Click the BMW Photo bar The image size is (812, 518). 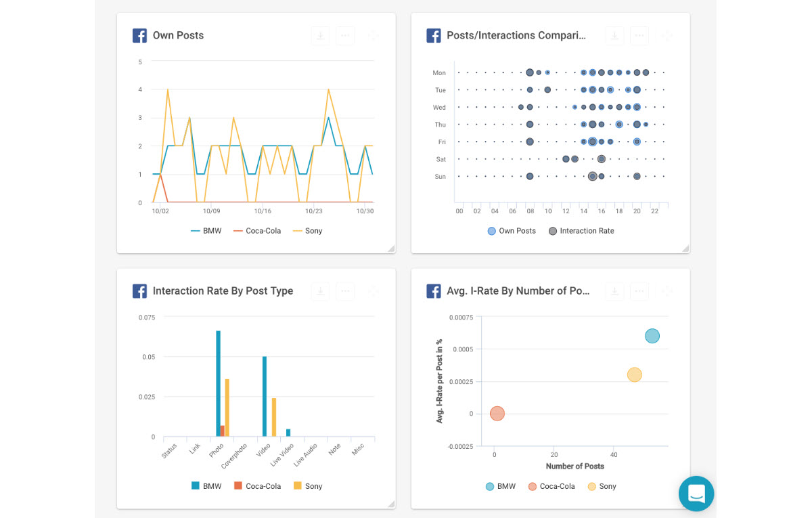[218, 384]
